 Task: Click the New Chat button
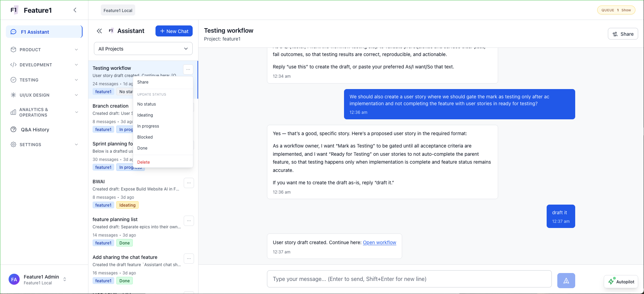[x=174, y=31]
